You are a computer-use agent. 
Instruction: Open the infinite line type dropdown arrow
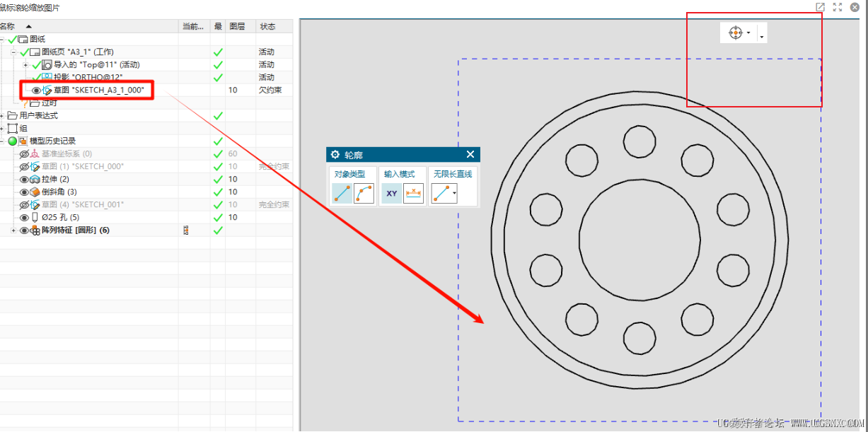(x=454, y=194)
